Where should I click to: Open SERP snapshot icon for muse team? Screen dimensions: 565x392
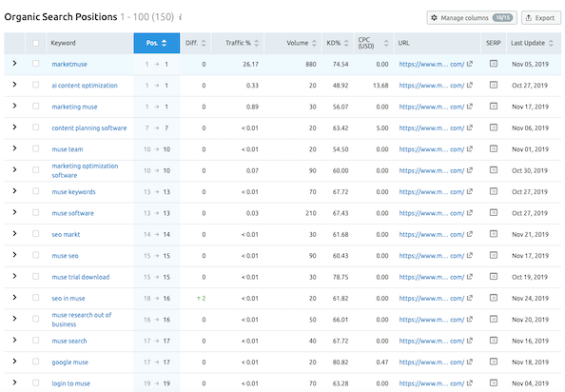tap(494, 148)
